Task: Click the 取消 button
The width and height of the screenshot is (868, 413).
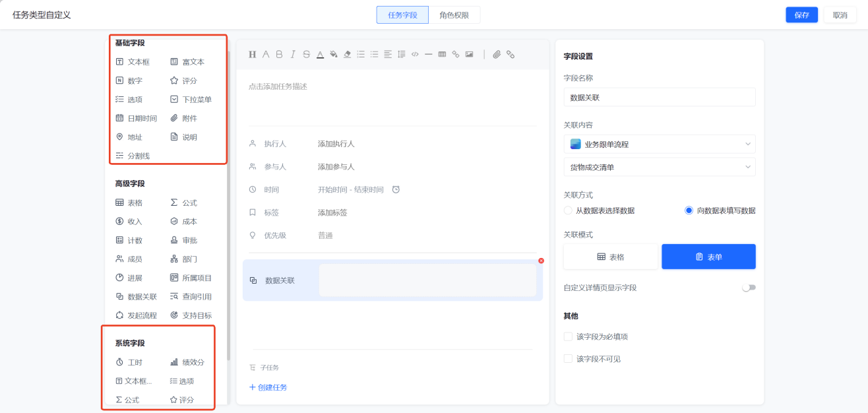Action: (x=840, y=15)
